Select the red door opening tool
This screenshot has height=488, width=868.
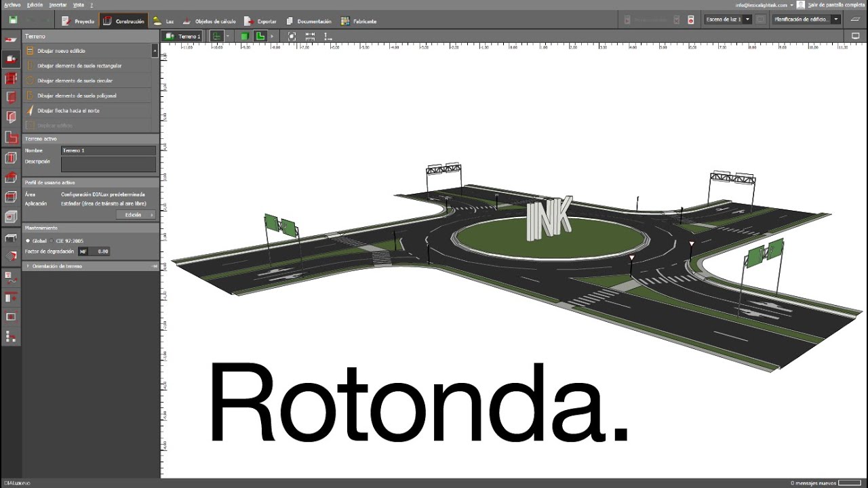tap(10, 117)
